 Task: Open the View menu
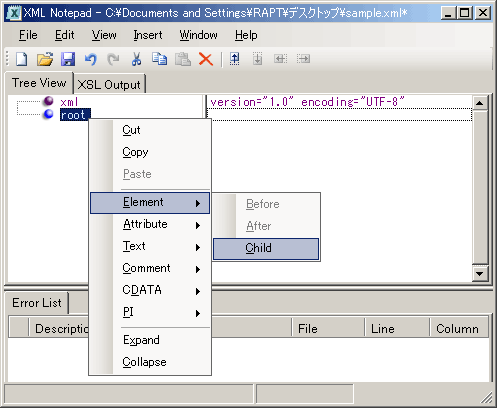[x=104, y=35]
